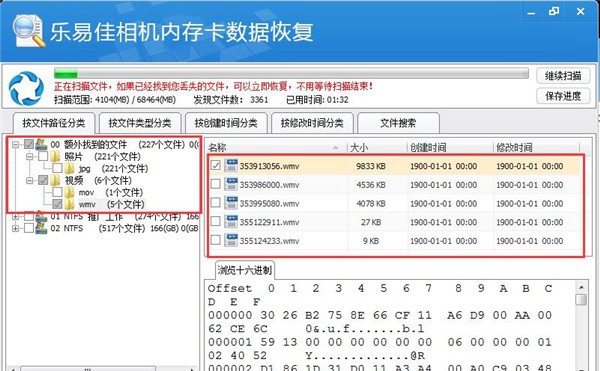Click the mov folder icon
The width and height of the screenshot is (600, 371).
pyautogui.click(x=70, y=192)
